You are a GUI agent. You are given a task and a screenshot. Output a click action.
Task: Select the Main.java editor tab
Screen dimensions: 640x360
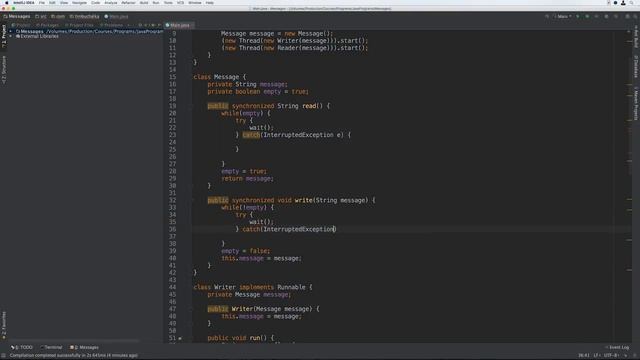(178, 25)
